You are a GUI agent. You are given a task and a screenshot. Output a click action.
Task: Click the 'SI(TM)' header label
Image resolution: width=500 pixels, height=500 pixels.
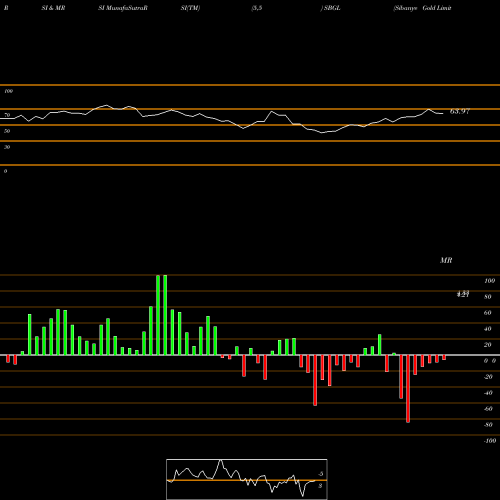point(190,8)
